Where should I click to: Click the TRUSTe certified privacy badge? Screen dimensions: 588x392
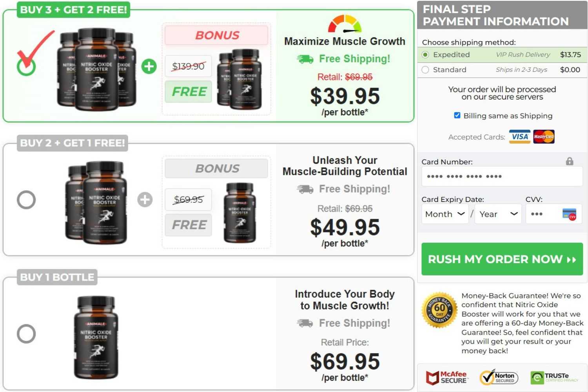[x=554, y=377]
